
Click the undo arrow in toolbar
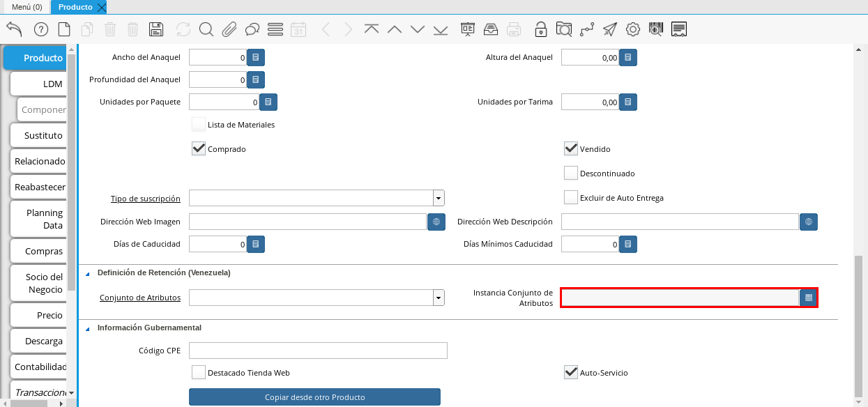point(14,29)
